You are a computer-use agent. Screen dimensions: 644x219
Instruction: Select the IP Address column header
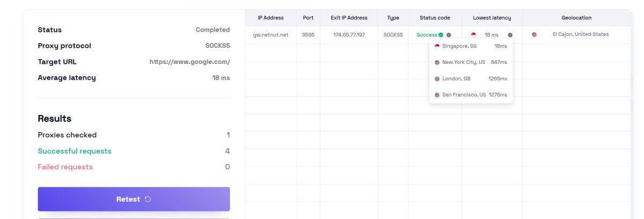point(270,18)
